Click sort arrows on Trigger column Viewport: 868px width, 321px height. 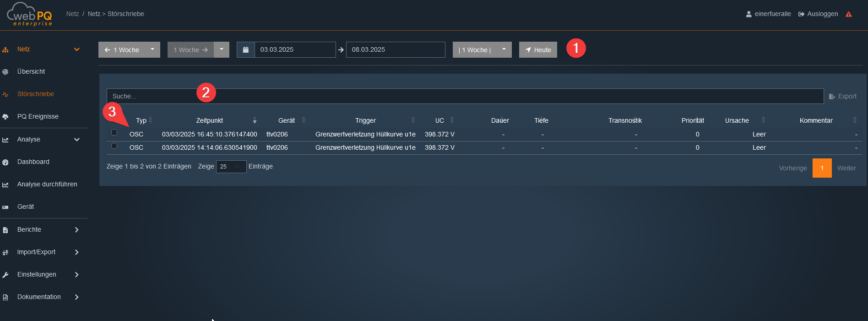pyautogui.click(x=413, y=120)
